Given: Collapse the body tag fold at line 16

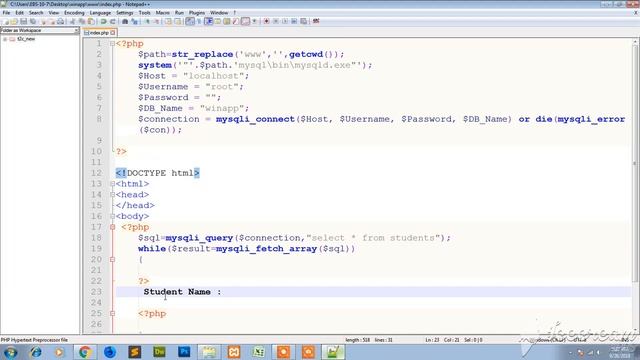Looking at the screenshot, I should pyautogui.click(x=112, y=216).
